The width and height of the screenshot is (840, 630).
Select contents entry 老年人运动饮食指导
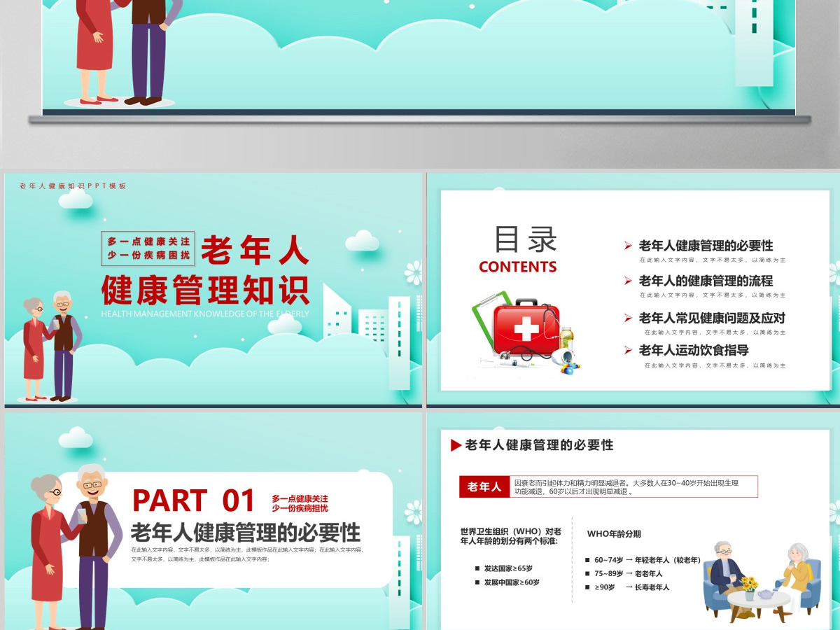click(694, 350)
